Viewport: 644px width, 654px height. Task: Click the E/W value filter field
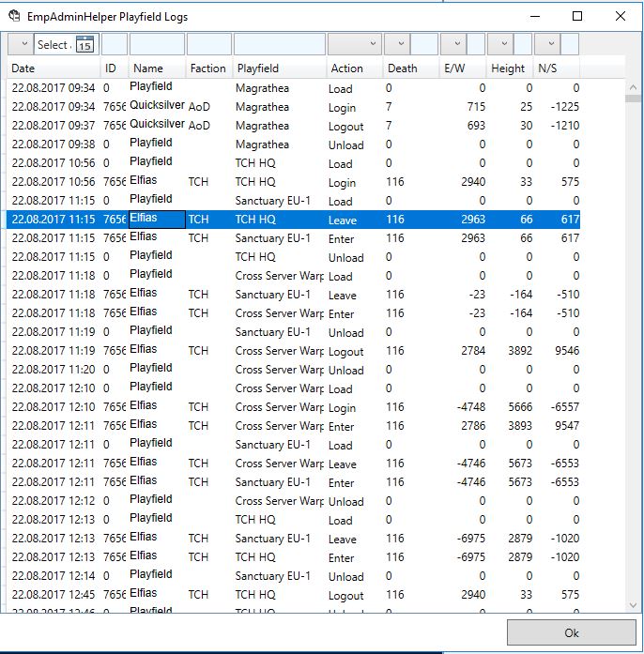coord(476,44)
